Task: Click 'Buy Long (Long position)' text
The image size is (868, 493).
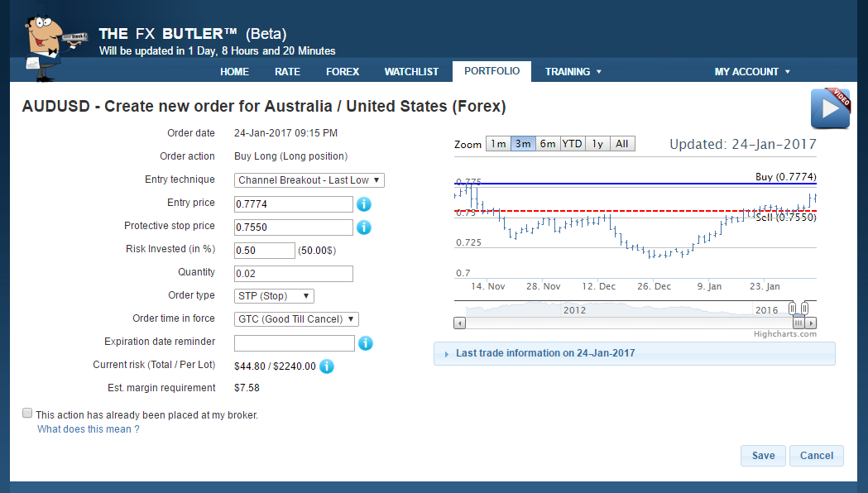Action: (290, 156)
